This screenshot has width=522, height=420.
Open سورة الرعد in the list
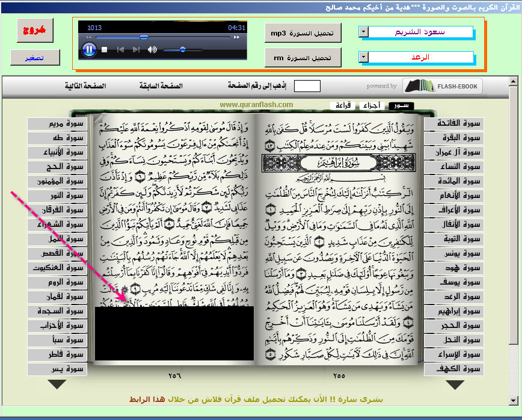pyautogui.click(x=454, y=297)
